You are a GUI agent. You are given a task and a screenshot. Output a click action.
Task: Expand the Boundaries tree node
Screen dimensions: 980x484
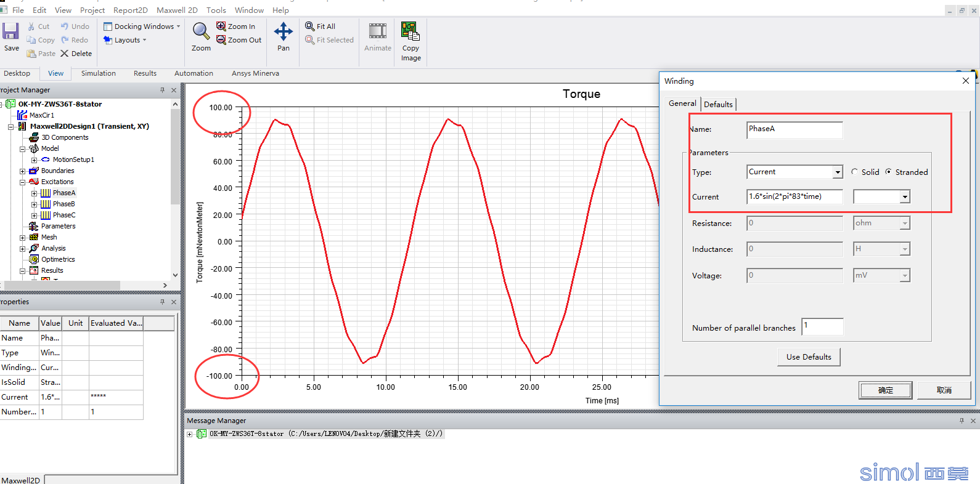22,171
